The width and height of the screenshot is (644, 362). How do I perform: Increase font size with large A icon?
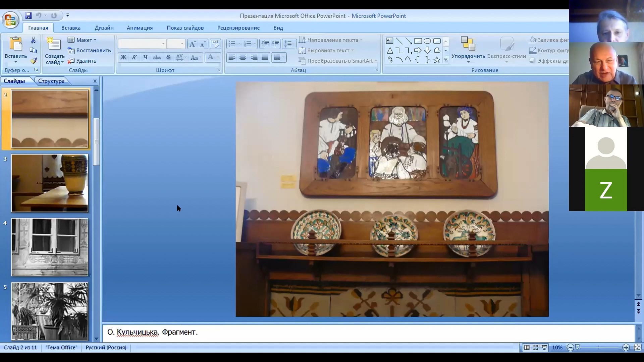tap(193, 44)
